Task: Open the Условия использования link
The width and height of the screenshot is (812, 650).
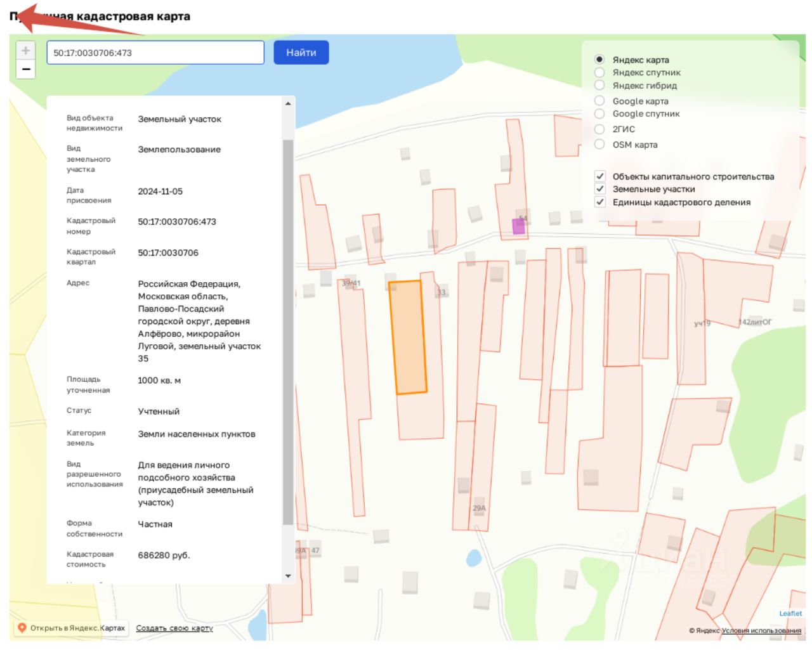Action: [761, 630]
